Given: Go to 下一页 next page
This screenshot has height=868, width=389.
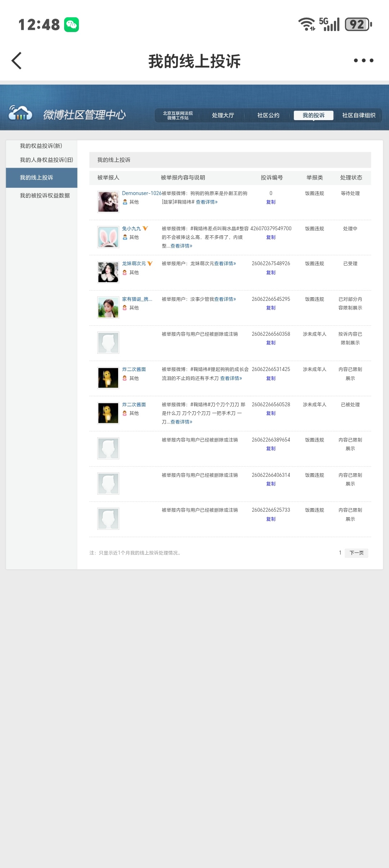Looking at the screenshot, I should tap(357, 553).
